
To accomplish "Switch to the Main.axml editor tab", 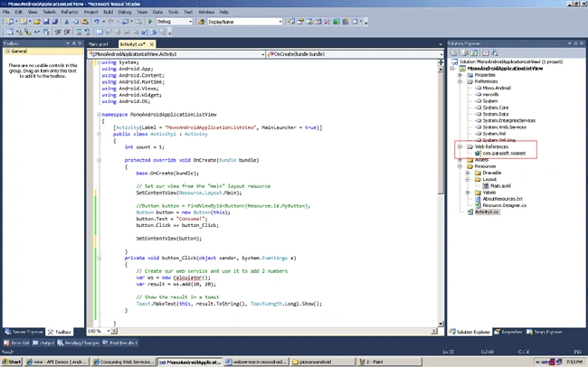I will click(x=99, y=44).
